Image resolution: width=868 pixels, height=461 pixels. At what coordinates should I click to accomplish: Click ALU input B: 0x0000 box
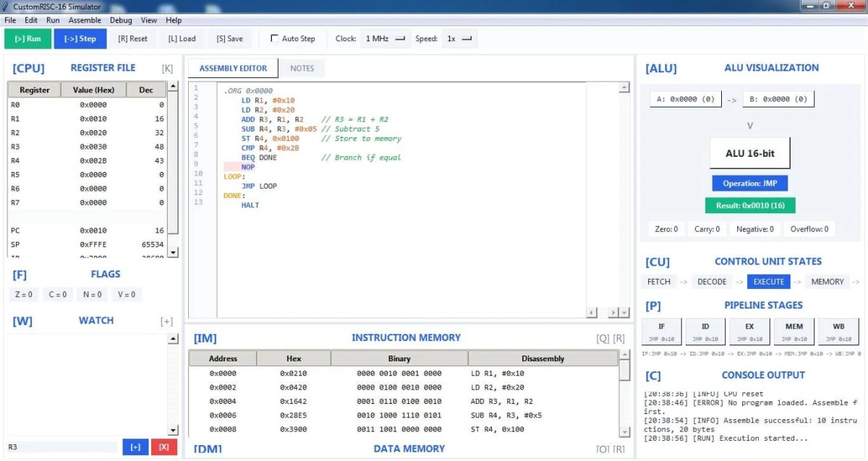778,99
